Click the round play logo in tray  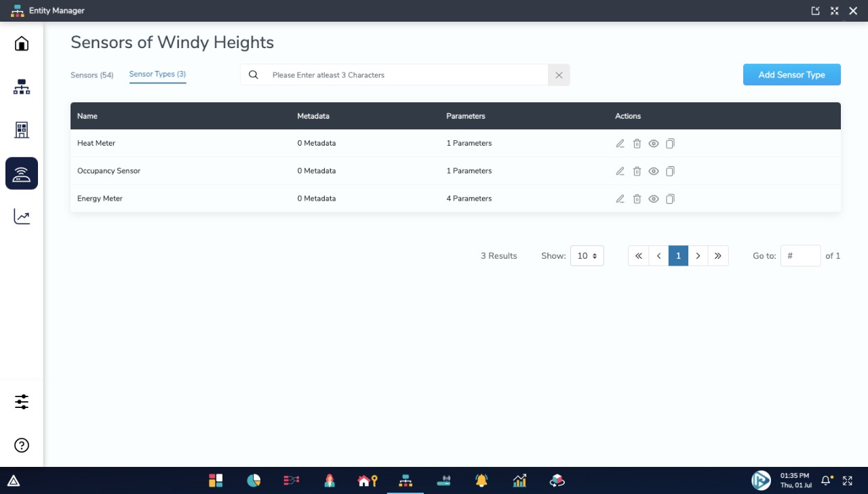pyautogui.click(x=761, y=480)
